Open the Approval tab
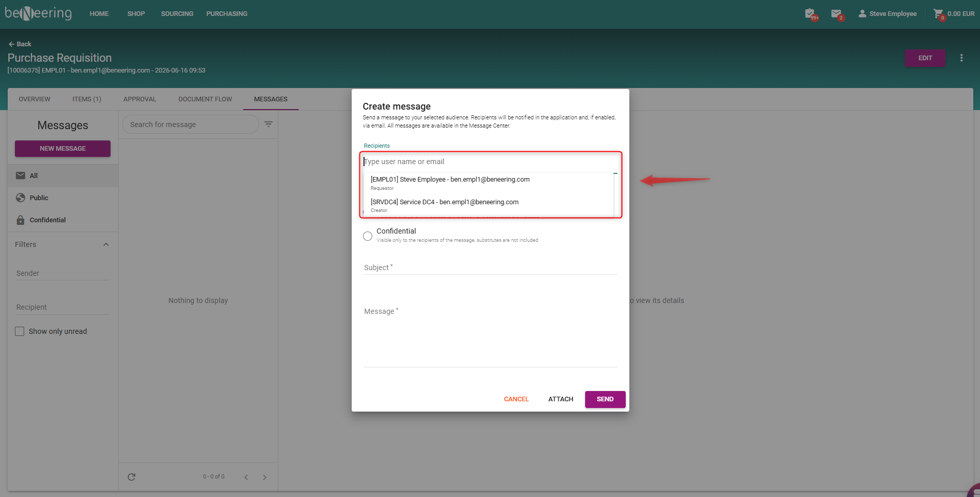This screenshot has width=980, height=497. click(140, 99)
